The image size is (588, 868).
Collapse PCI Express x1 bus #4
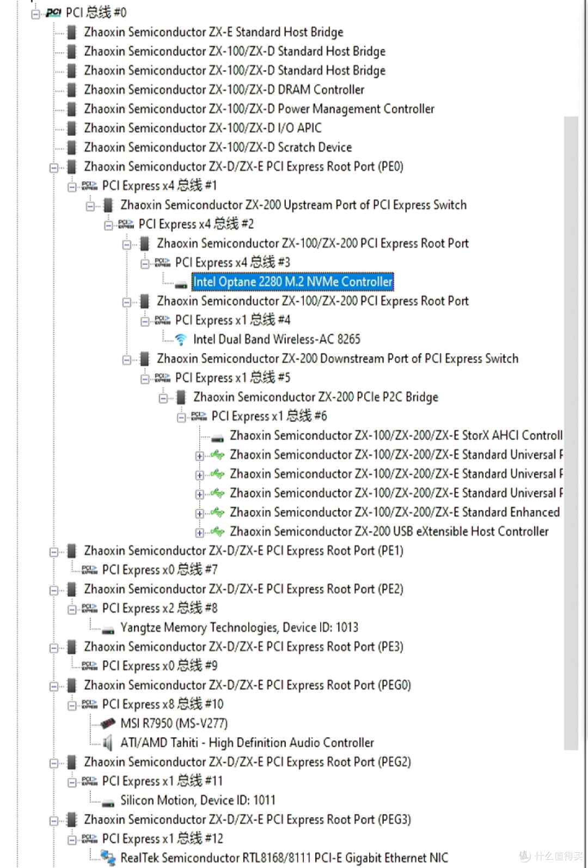click(145, 321)
